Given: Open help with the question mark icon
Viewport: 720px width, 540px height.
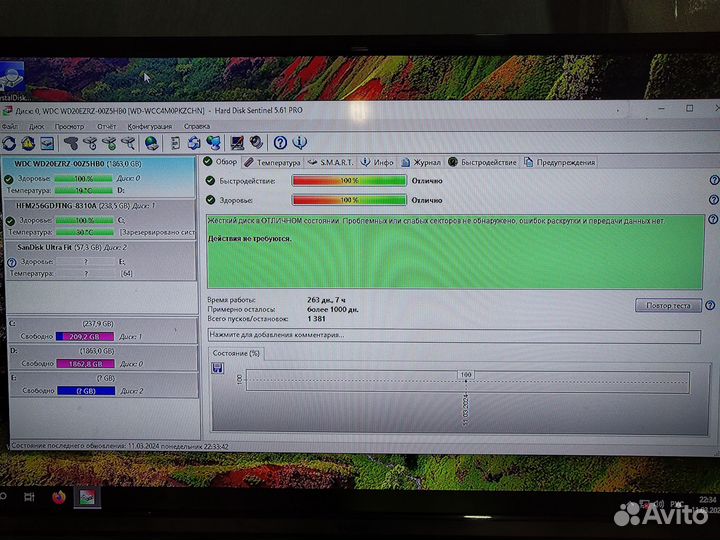Looking at the screenshot, I should [x=280, y=143].
